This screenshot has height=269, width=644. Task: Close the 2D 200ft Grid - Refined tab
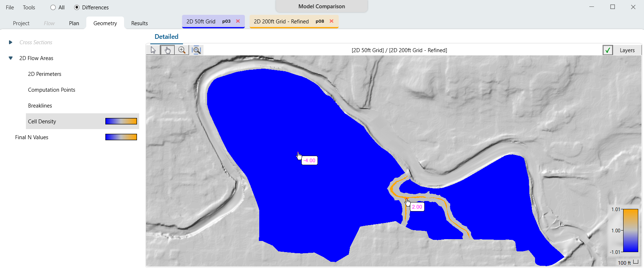(x=332, y=21)
